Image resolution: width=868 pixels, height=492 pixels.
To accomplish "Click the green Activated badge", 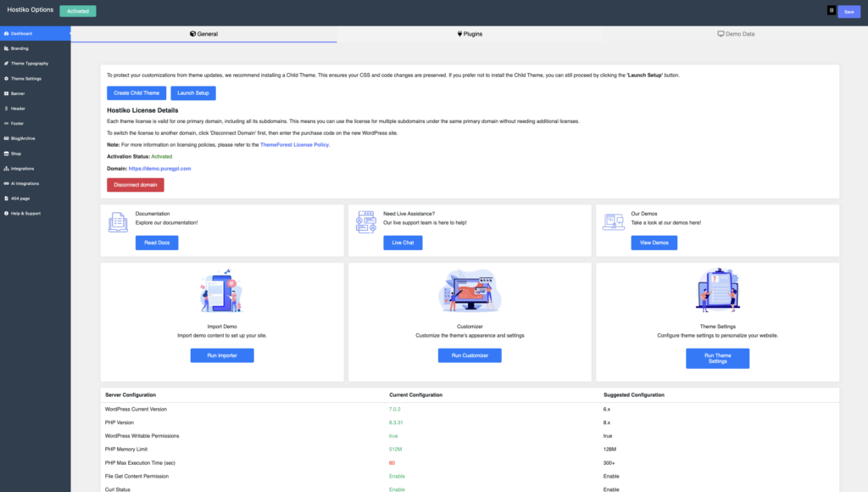I will pyautogui.click(x=77, y=11).
